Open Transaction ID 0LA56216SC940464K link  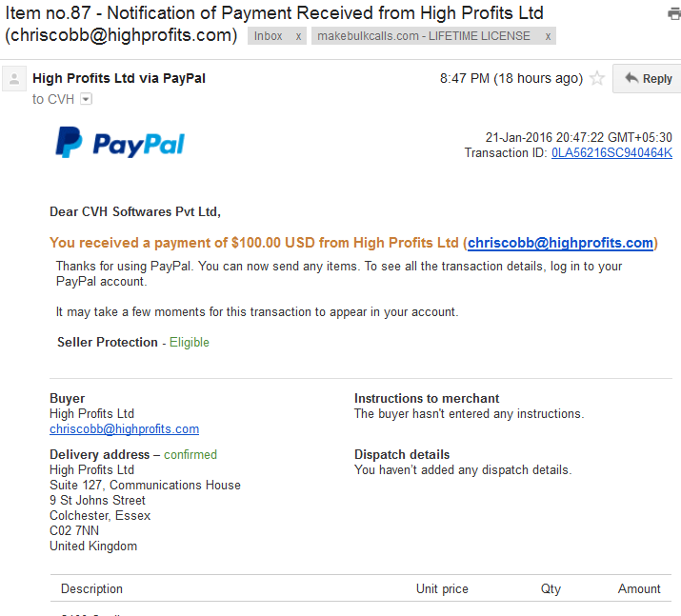(x=611, y=152)
